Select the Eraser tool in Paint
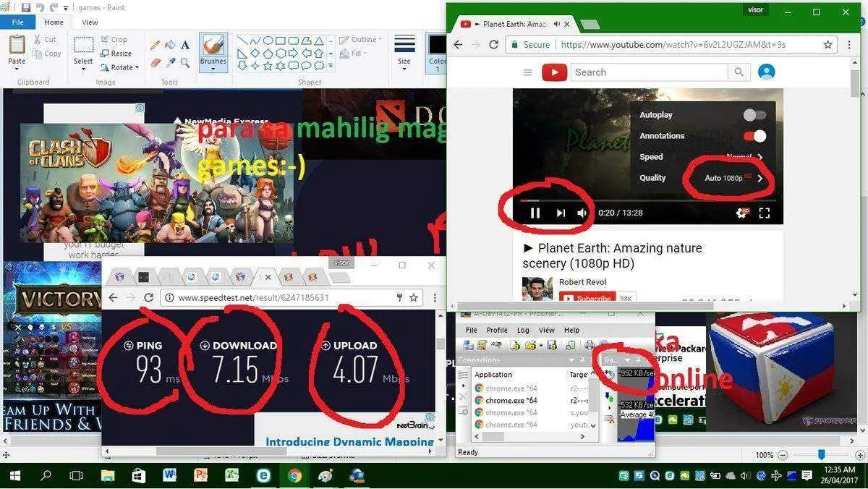The width and height of the screenshot is (868, 489). (156, 63)
